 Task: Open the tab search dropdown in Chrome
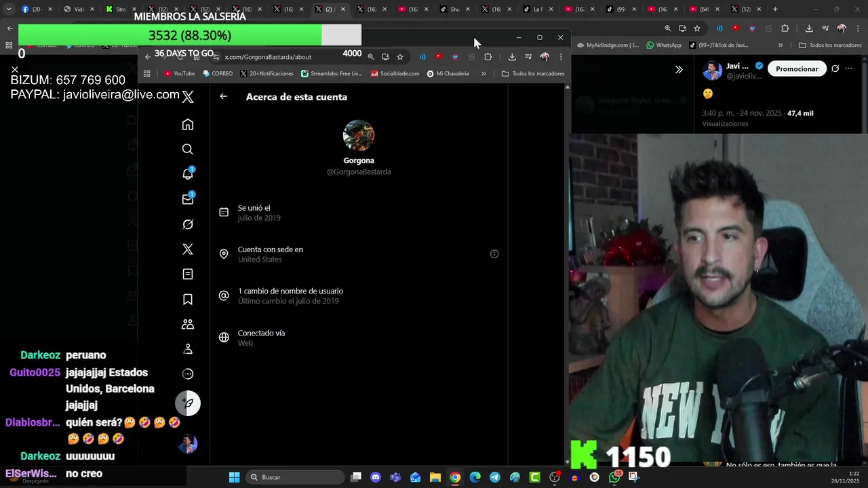click(x=9, y=9)
